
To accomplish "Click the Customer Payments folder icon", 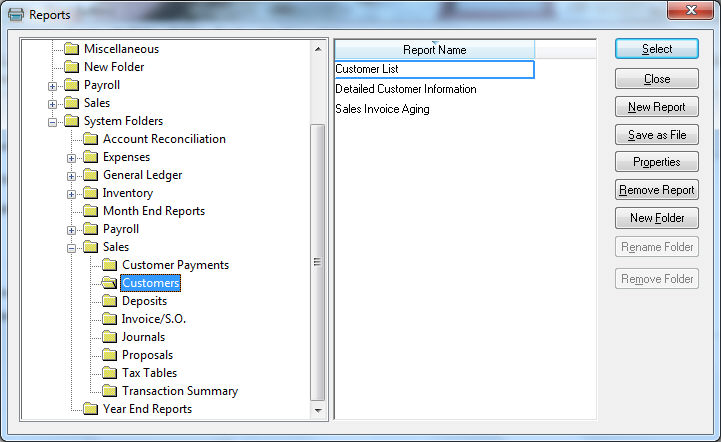I will pos(109,265).
